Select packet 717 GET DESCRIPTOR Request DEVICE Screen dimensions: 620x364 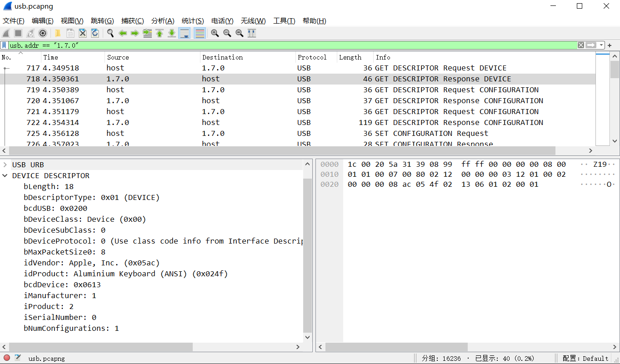coord(298,68)
